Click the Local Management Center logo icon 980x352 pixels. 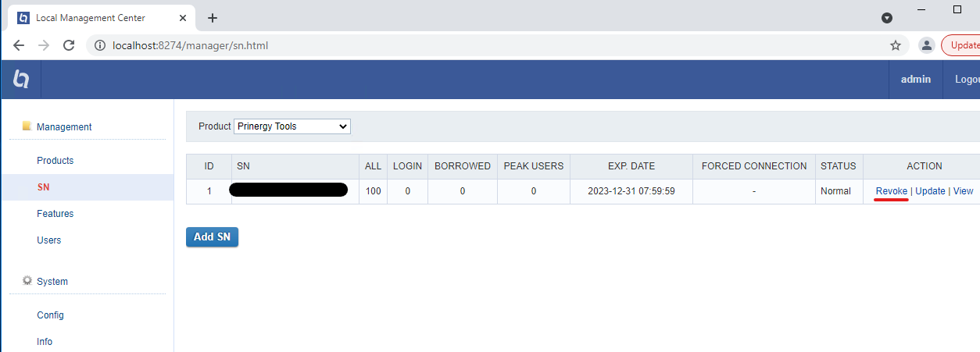coord(21,79)
